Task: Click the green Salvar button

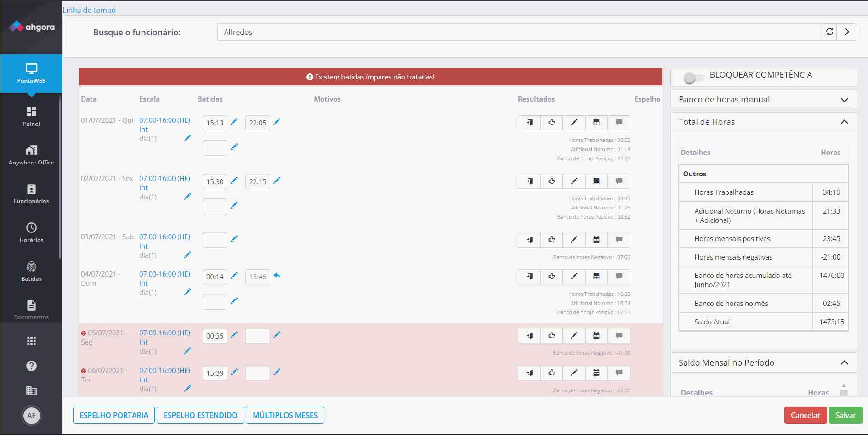Action: (845, 415)
